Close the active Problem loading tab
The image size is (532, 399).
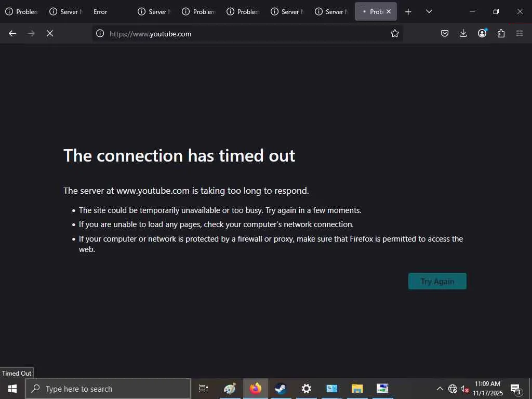389,11
